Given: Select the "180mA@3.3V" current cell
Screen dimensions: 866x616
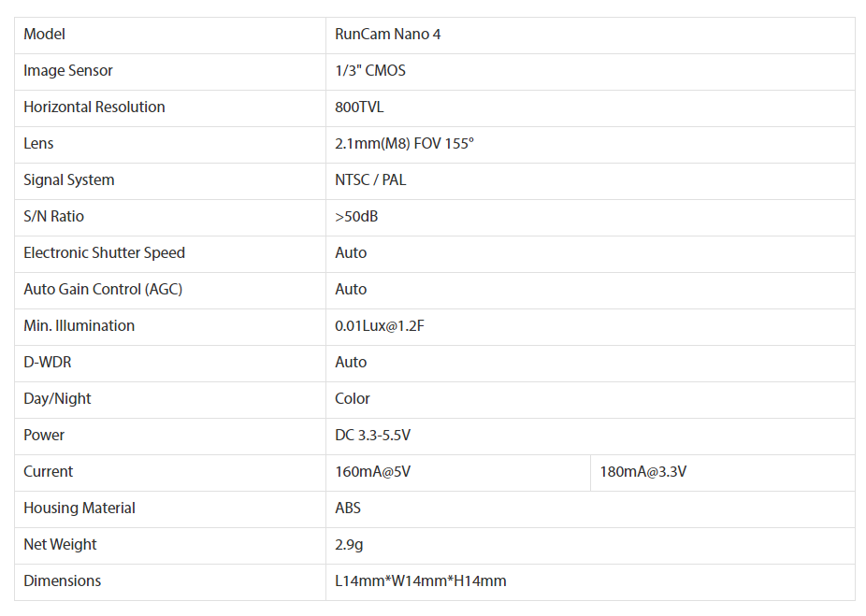Looking at the screenshot, I should coord(643,472).
